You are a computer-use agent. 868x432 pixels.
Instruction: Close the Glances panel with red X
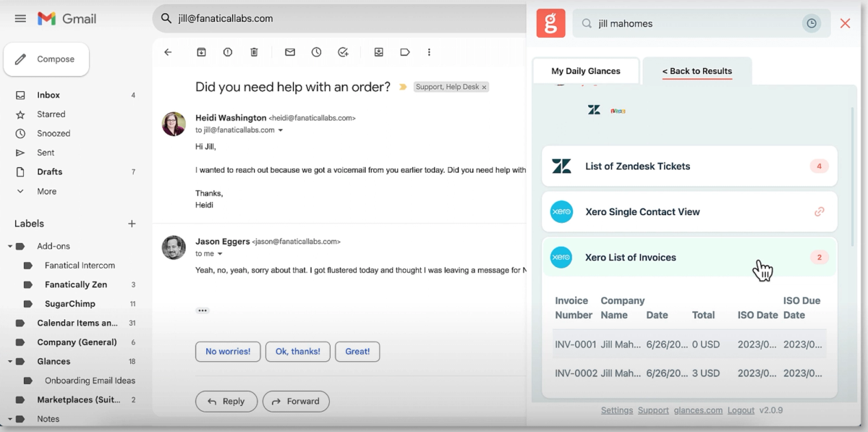click(x=845, y=24)
